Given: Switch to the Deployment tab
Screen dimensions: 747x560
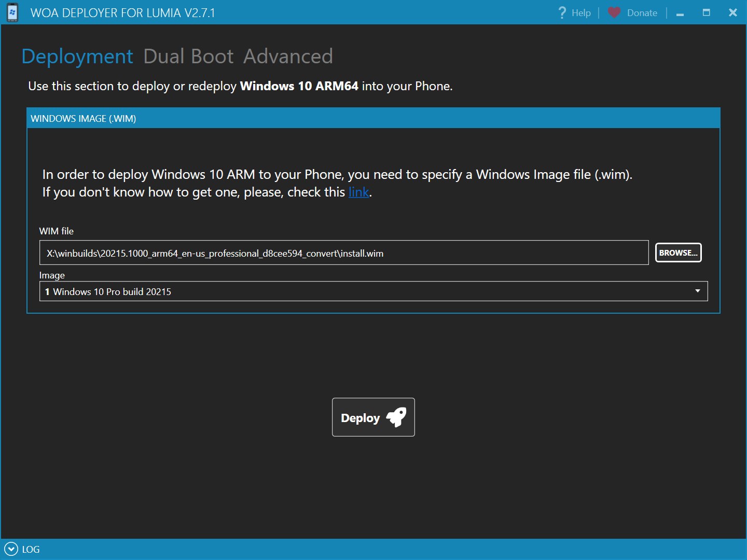Looking at the screenshot, I should coord(77,57).
